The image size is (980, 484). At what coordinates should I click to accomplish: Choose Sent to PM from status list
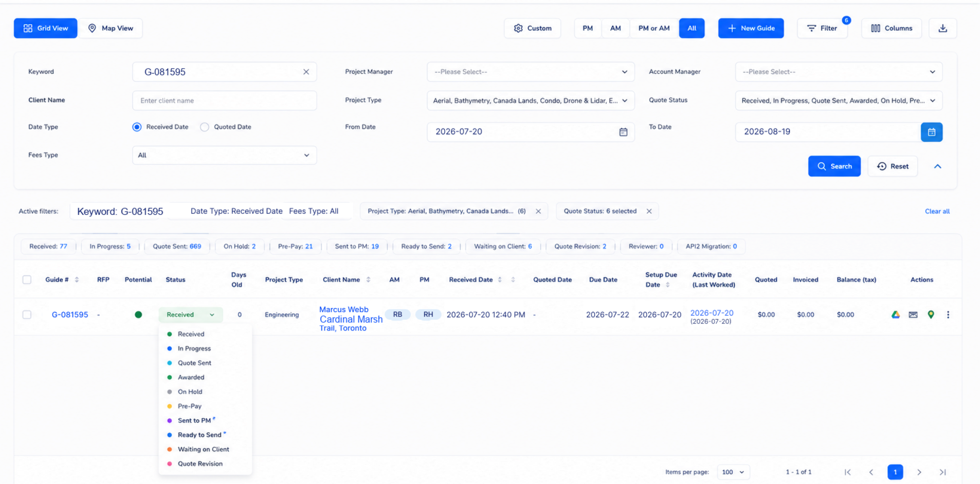[194, 420]
